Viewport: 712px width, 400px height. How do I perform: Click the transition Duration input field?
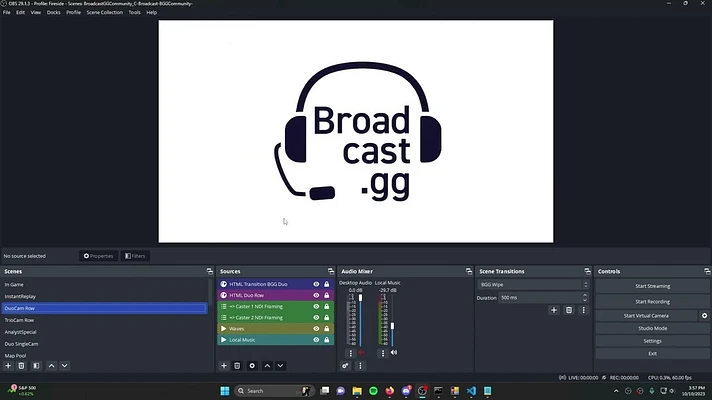point(539,298)
